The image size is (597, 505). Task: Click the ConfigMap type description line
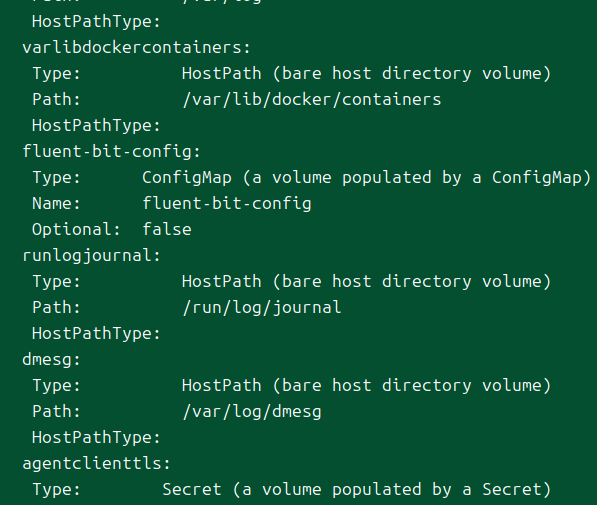point(366,177)
